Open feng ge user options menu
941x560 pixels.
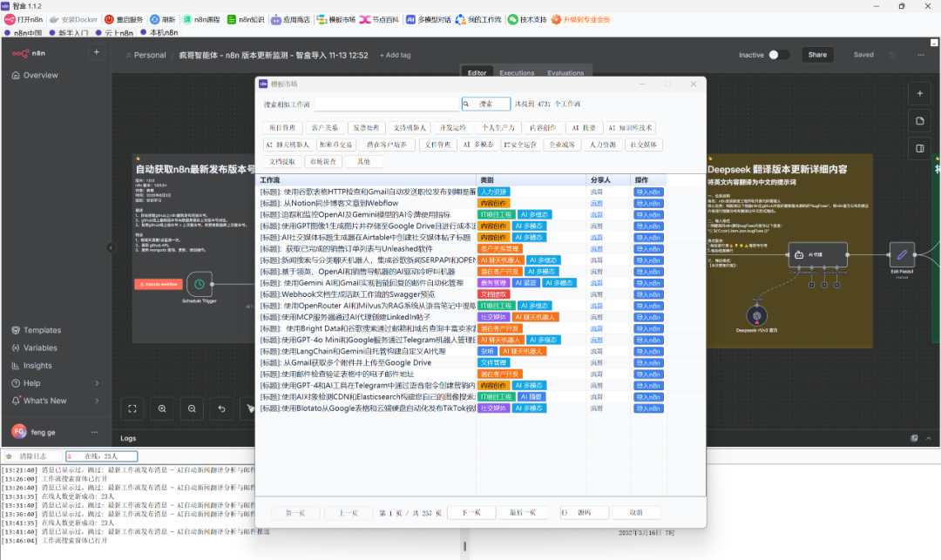(x=97, y=431)
